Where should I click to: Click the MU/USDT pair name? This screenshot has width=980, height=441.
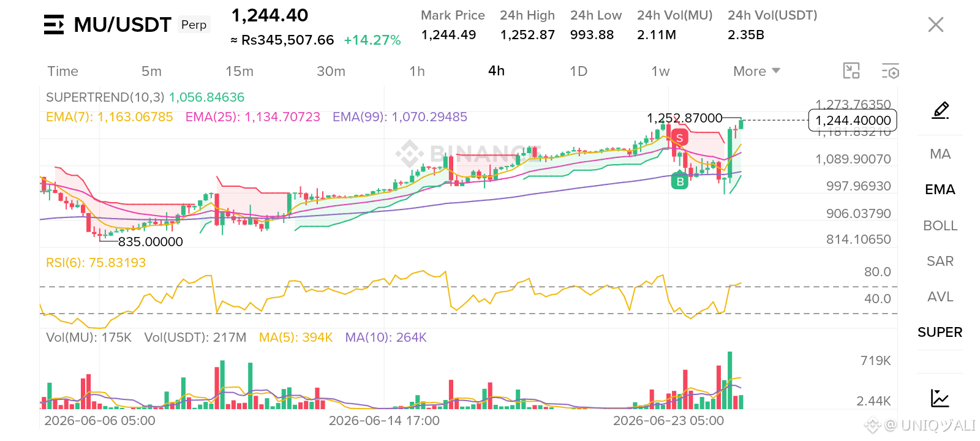123,24
